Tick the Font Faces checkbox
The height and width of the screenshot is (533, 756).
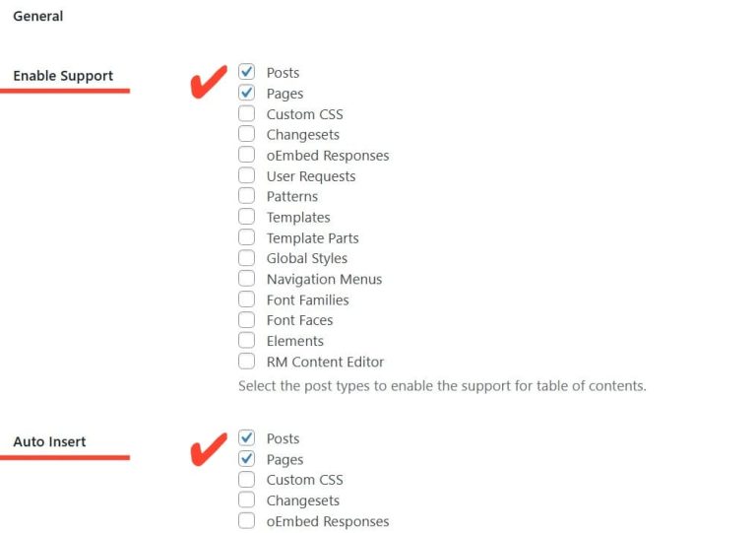(x=246, y=320)
